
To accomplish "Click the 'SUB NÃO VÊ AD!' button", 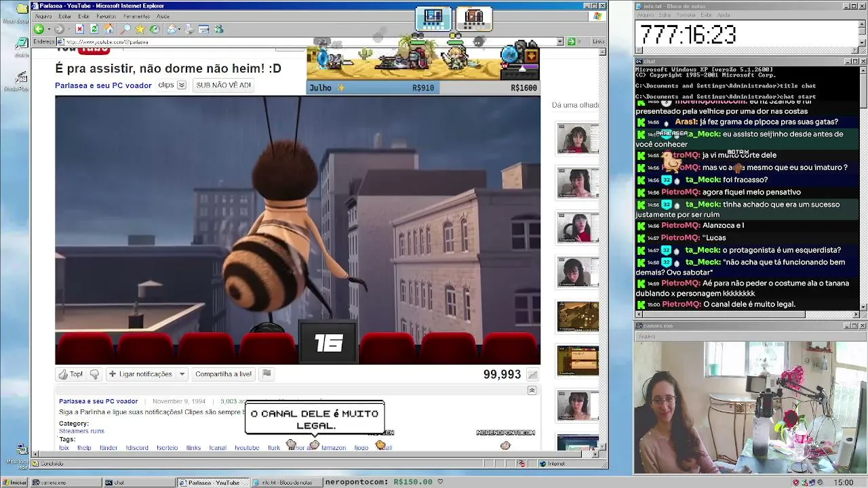I will [x=223, y=85].
